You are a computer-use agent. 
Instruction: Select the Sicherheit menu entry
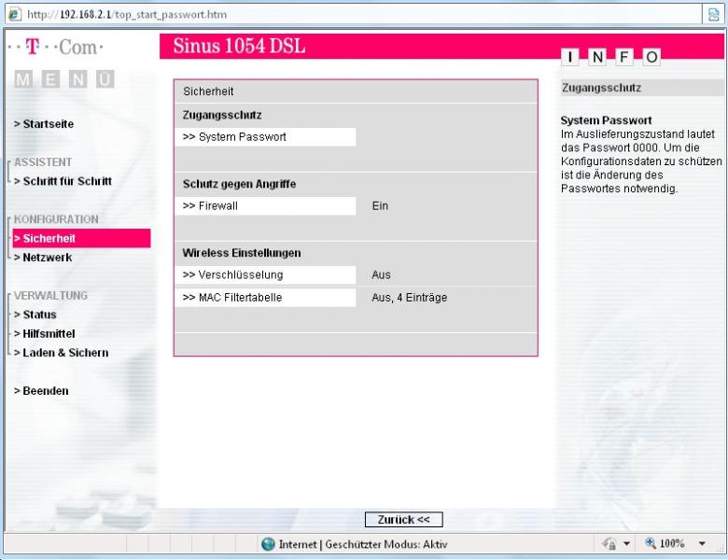click(x=81, y=238)
